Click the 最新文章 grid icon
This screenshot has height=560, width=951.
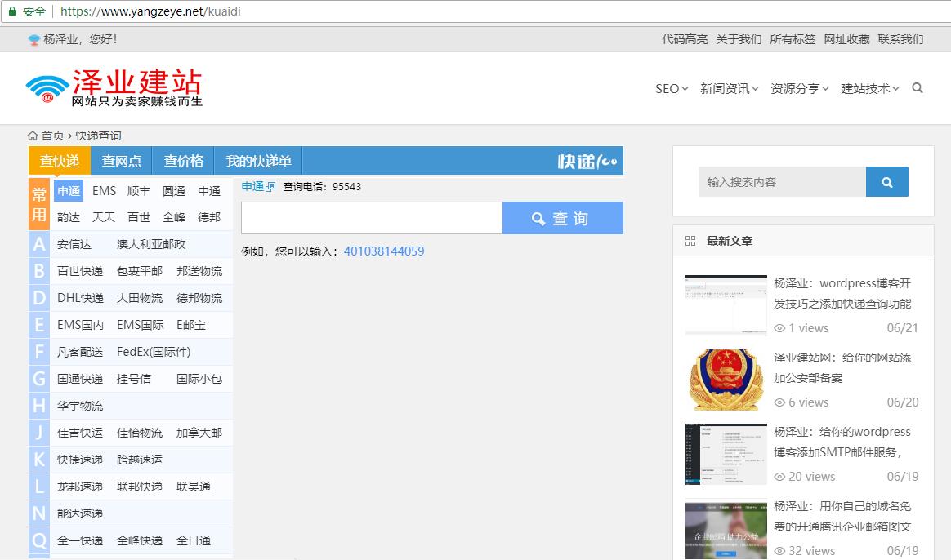coord(690,241)
